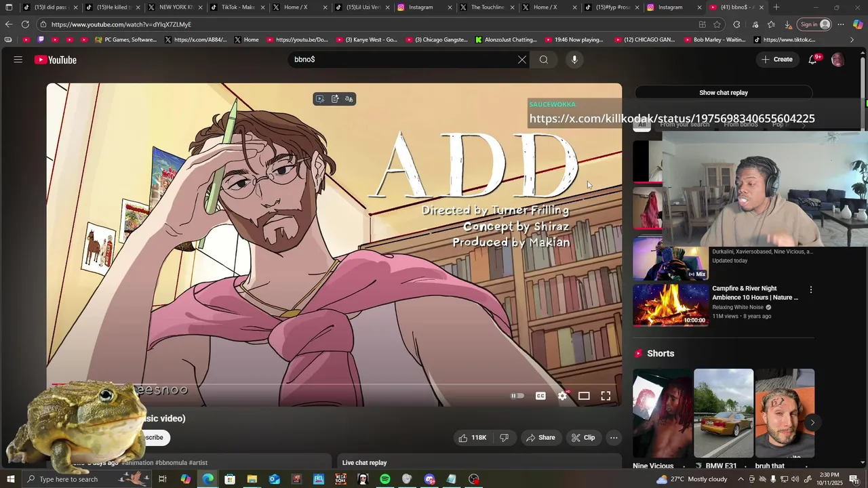Show hidden system tray icons chevron
The width and height of the screenshot is (868, 488).
click(741, 479)
